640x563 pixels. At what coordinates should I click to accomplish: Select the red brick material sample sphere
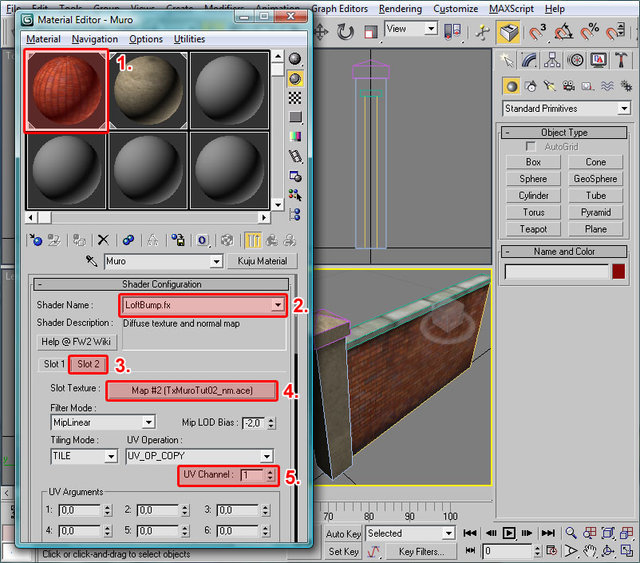66,91
